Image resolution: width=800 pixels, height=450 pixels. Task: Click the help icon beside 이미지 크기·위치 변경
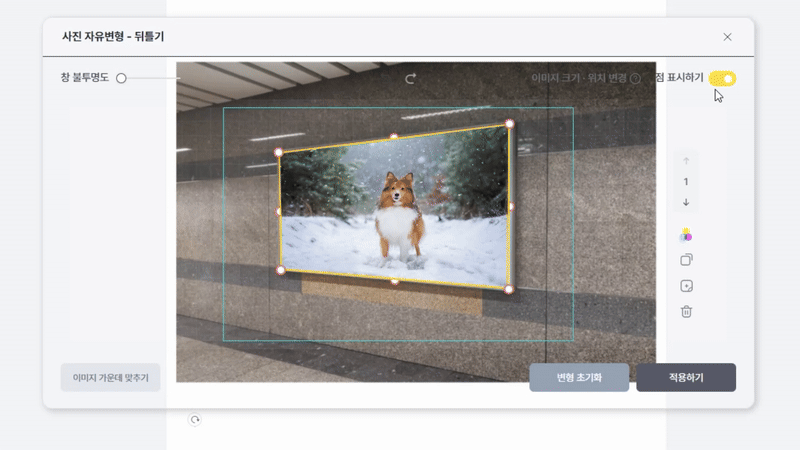tap(635, 78)
